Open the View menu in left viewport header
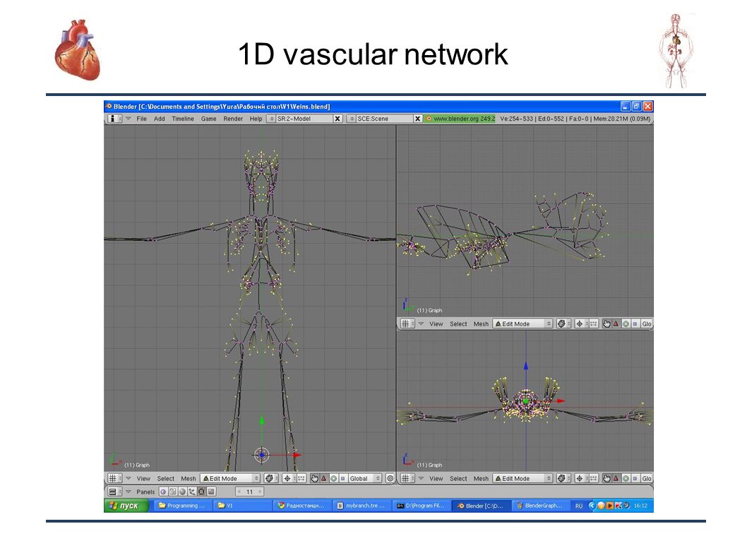 143,479
